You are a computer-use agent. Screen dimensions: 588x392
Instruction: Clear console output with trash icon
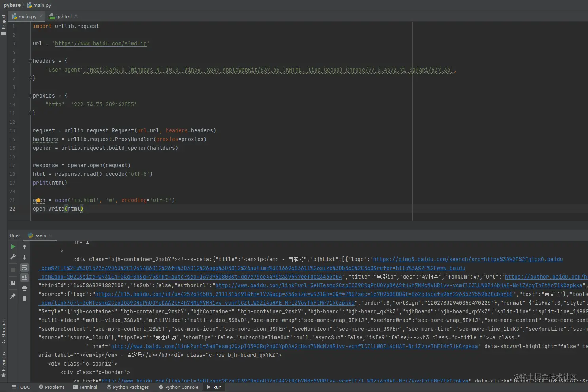[25, 298]
